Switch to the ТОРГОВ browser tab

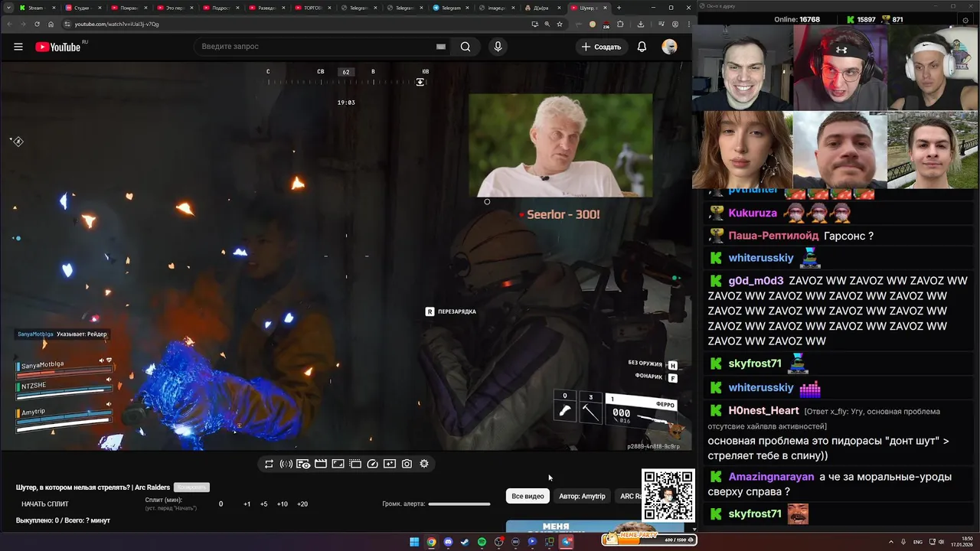[x=312, y=8]
